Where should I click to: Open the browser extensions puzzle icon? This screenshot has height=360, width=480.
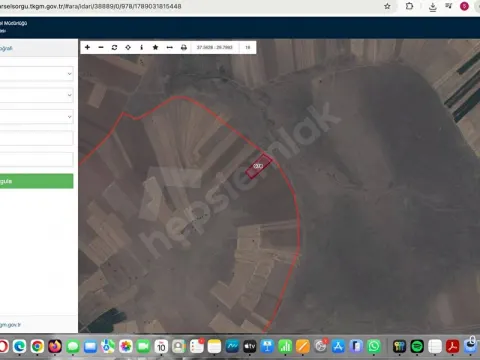click(409, 6)
